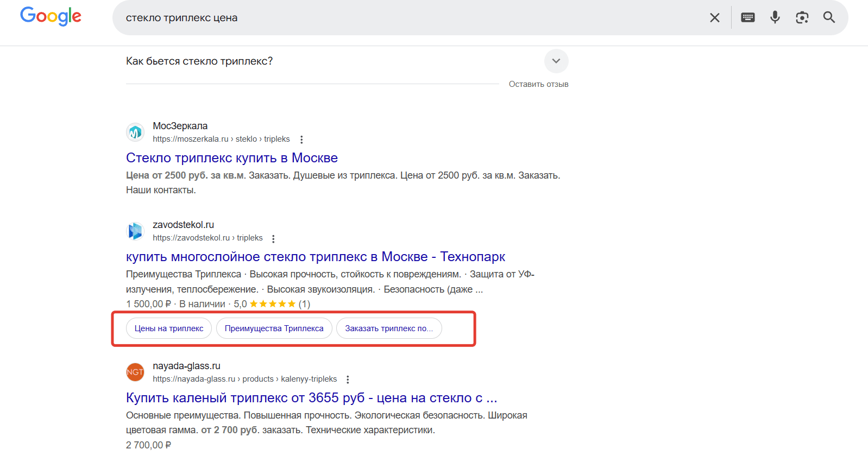Click the МосЗеркала site favicon
868x462 pixels.
[135, 132]
